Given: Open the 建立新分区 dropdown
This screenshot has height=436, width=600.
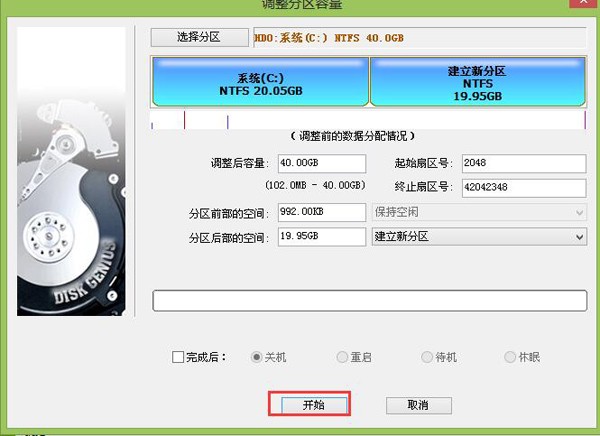Looking at the screenshot, I should coord(479,237).
